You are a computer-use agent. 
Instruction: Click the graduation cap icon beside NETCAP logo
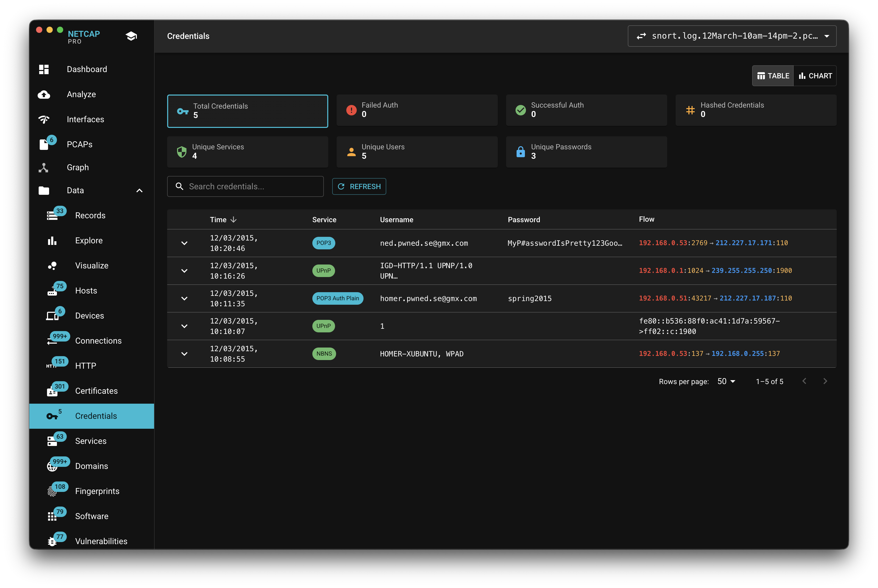[x=131, y=36]
